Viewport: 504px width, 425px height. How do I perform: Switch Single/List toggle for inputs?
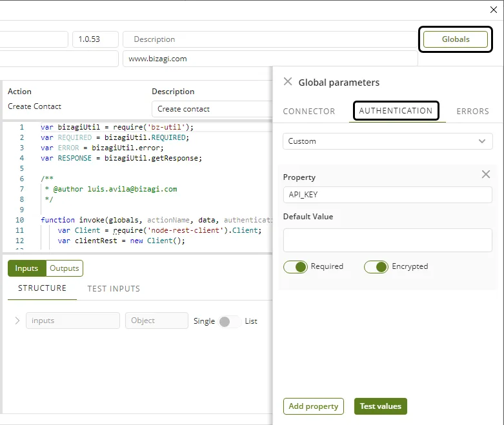pyautogui.click(x=229, y=321)
